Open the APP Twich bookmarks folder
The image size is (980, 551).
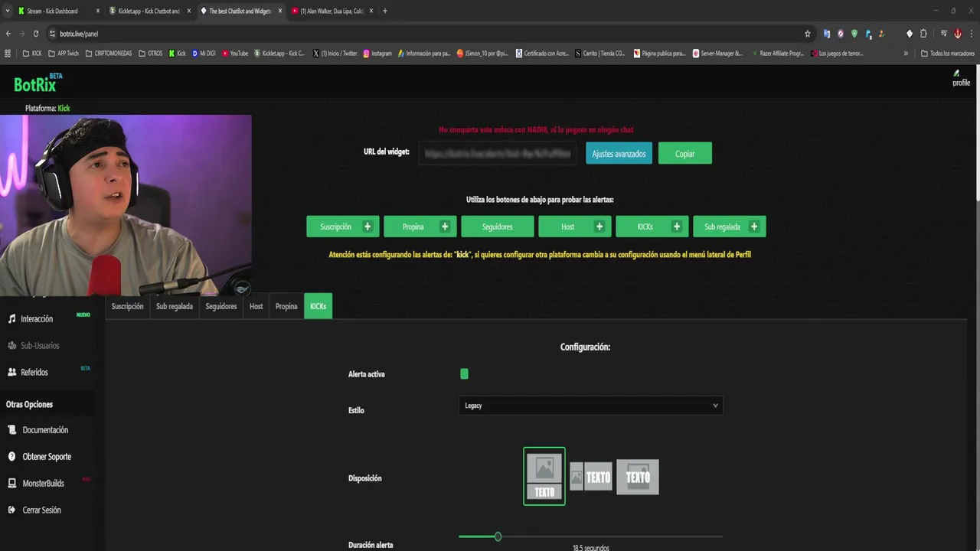[64, 54]
